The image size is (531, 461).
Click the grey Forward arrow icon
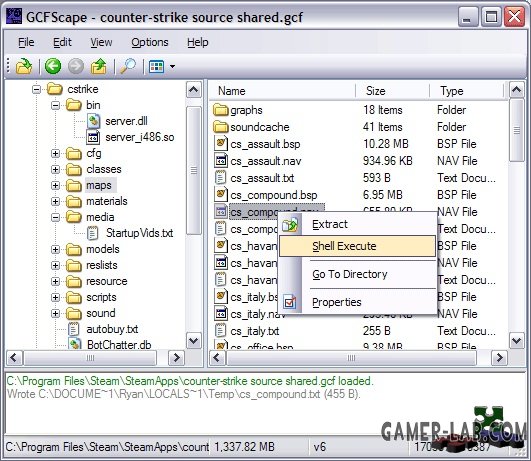[76, 66]
